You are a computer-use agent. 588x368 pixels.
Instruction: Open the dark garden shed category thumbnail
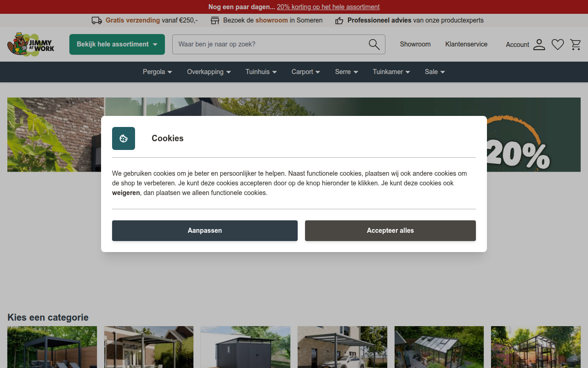tap(245, 347)
